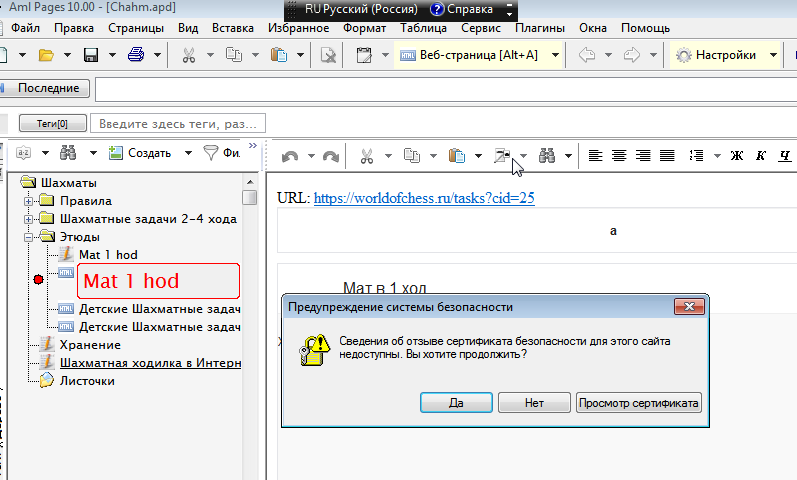Toggle italic (К) formatting

click(x=760, y=156)
